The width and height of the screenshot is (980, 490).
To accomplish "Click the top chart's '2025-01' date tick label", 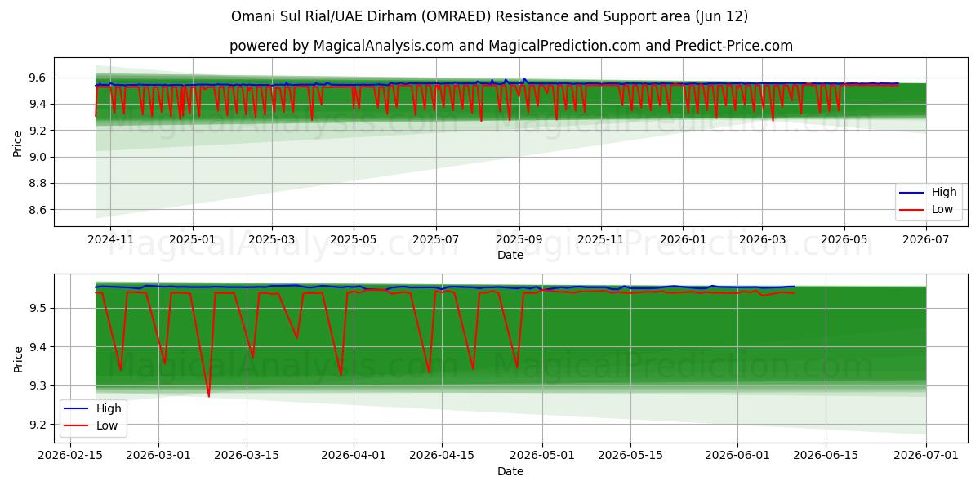I will coord(193,239).
